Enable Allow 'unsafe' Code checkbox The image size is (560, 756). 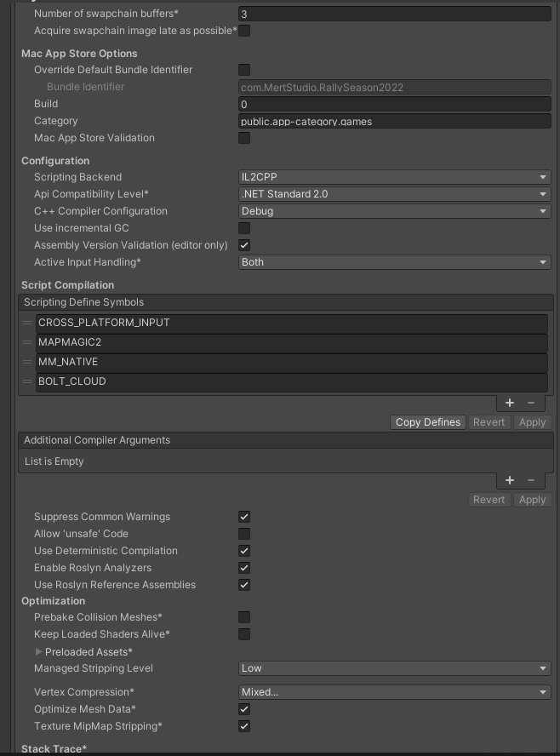click(244, 534)
